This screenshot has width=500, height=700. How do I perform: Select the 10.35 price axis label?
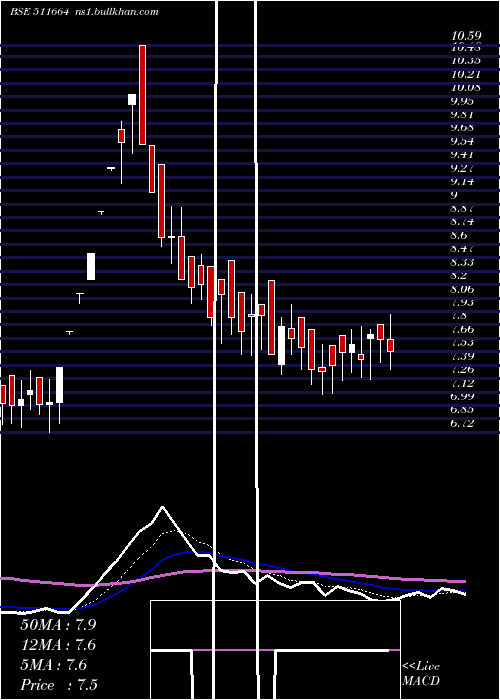pyautogui.click(x=466, y=60)
